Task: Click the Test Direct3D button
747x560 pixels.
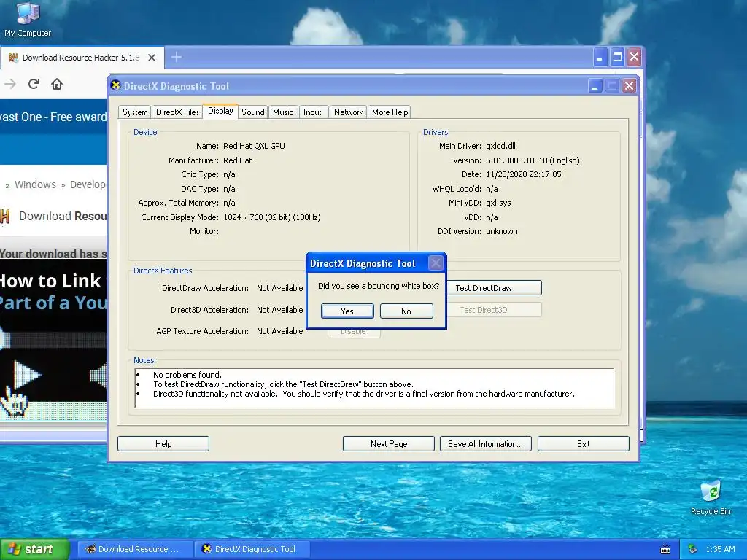Action: point(494,309)
